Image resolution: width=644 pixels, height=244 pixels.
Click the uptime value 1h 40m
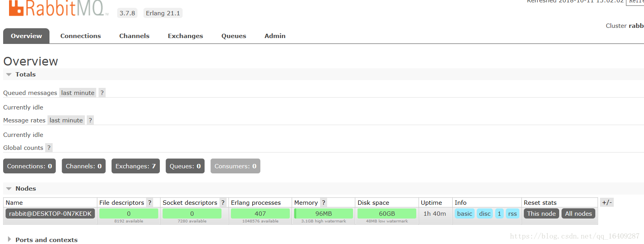coord(435,214)
